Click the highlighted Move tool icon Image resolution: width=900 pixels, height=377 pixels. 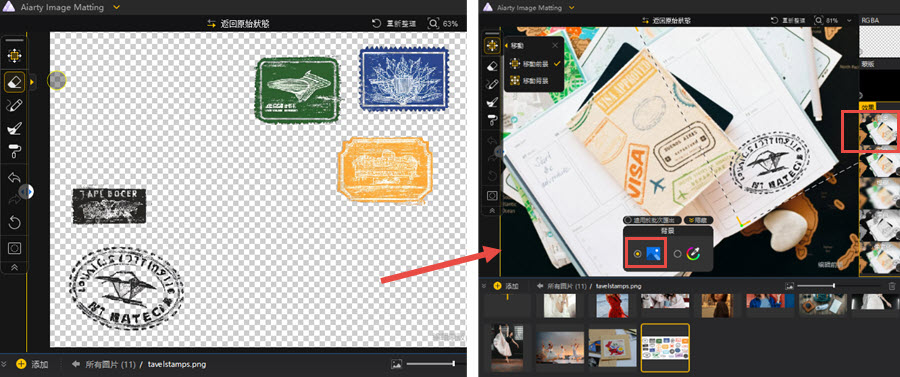pyautogui.click(x=491, y=46)
